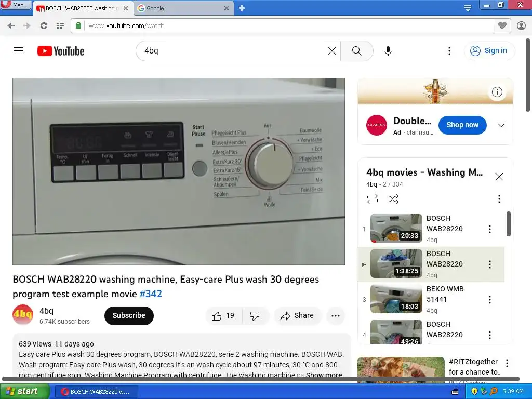Image resolution: width=532 pixels, height=399 pixels.
Task: View site security padlock info
Action: (78, 26)
